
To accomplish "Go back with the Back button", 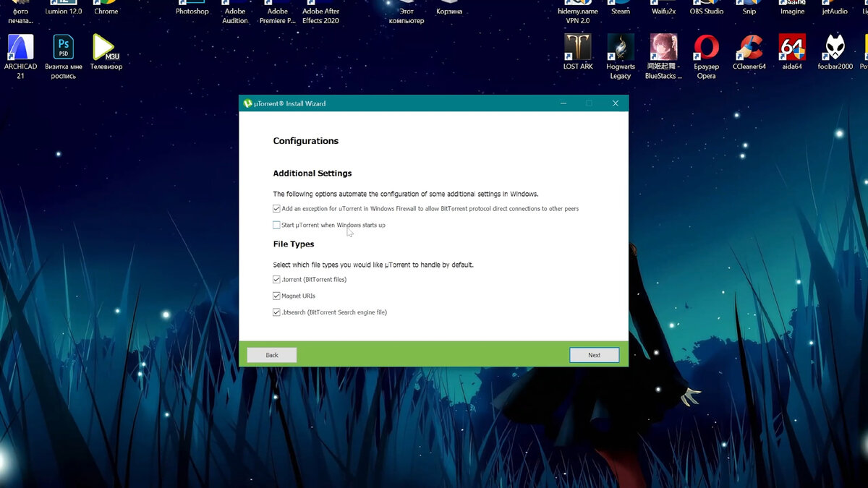I will coord(272,355).
